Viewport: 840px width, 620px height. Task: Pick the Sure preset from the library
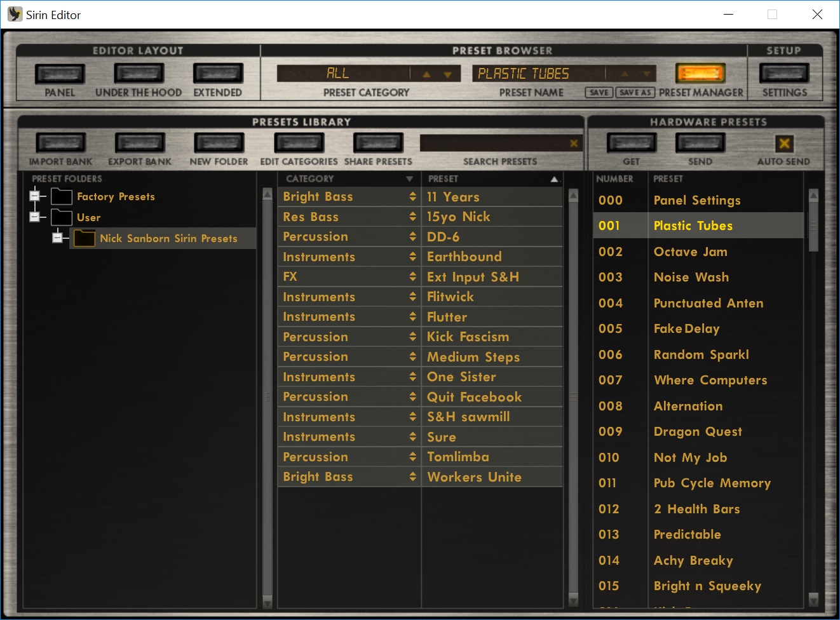coord(492,437)
